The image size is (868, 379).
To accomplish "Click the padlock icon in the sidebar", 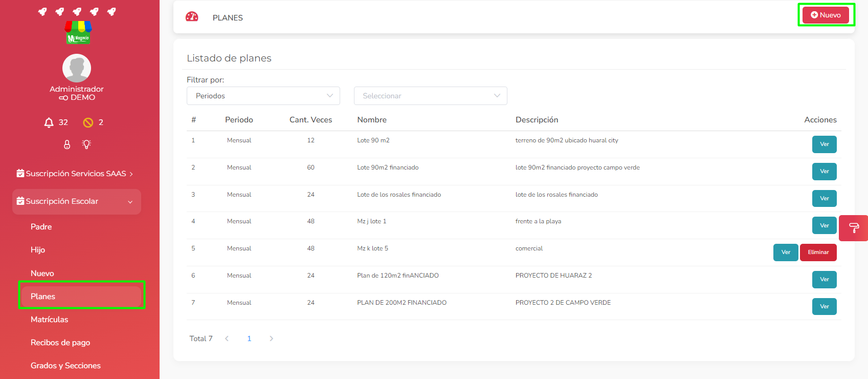I will click(67, 144).
